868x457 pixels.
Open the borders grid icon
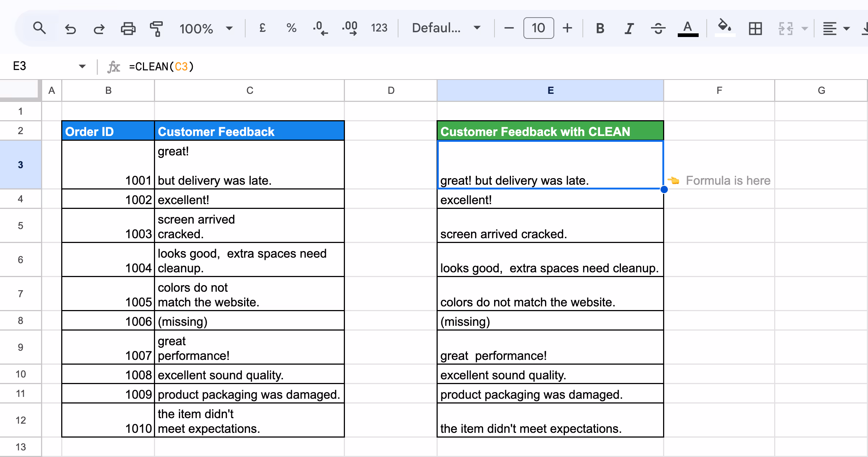[755, 28]
